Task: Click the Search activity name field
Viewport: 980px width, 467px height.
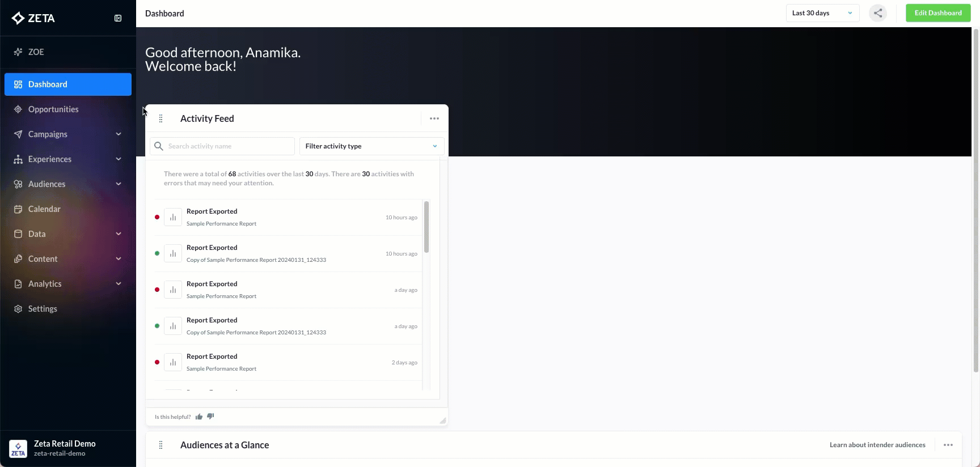Action: (x=227, y=146)
